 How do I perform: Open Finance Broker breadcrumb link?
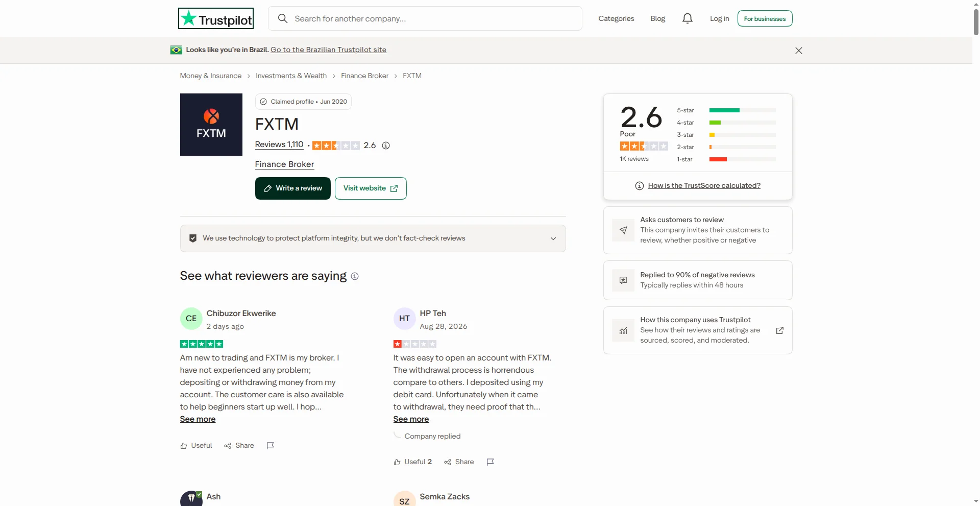364,76
